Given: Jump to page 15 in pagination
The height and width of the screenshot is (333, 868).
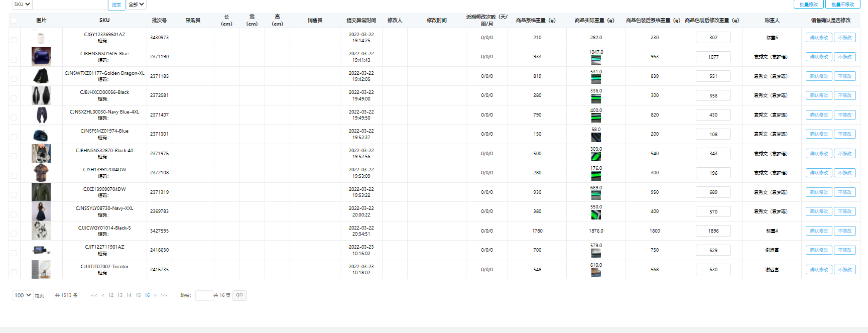Looking at the screenshot, I should 138,295.
